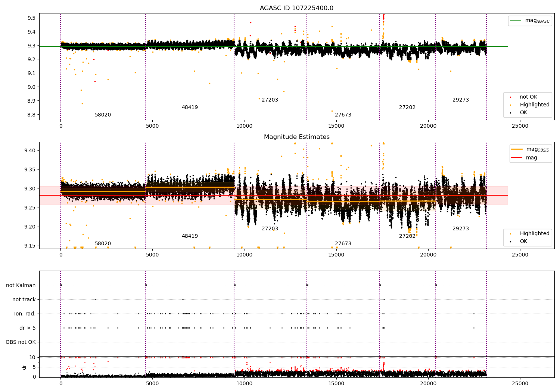Click the 9.25 tick on Magnitude Estimates axis
The width and height of the screenshot is (560, 392).
(x=30, y=208)
